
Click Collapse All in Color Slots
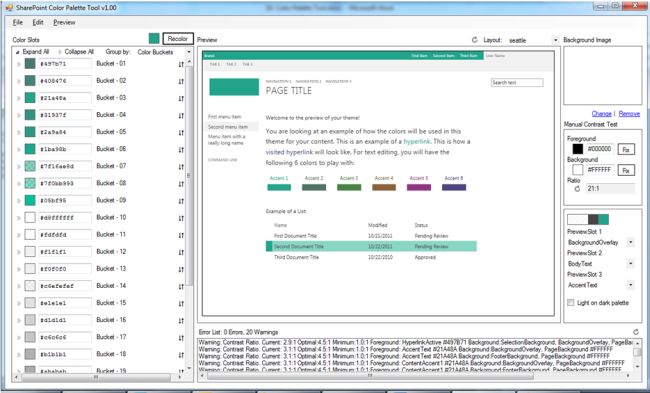point(76,52)
